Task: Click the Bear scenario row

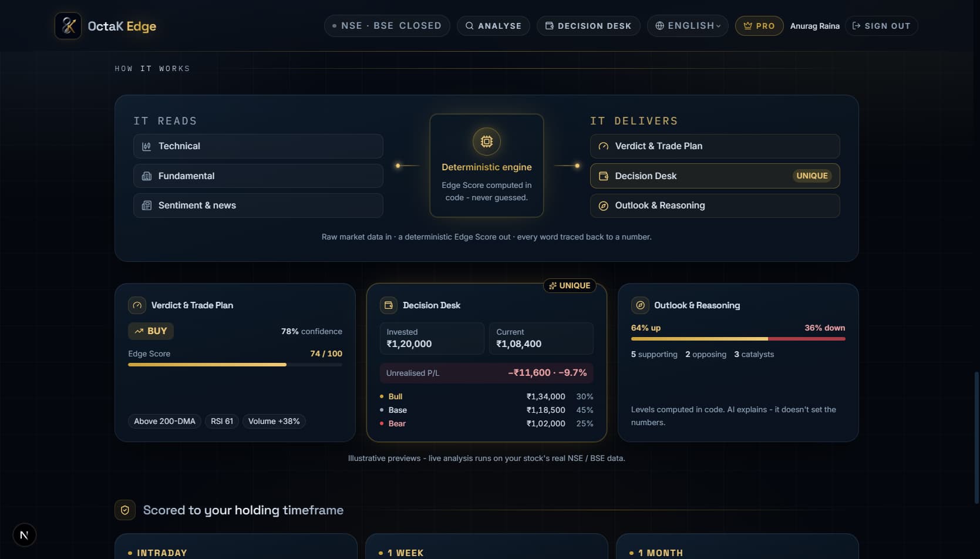Action: click(x=487, y=424)
